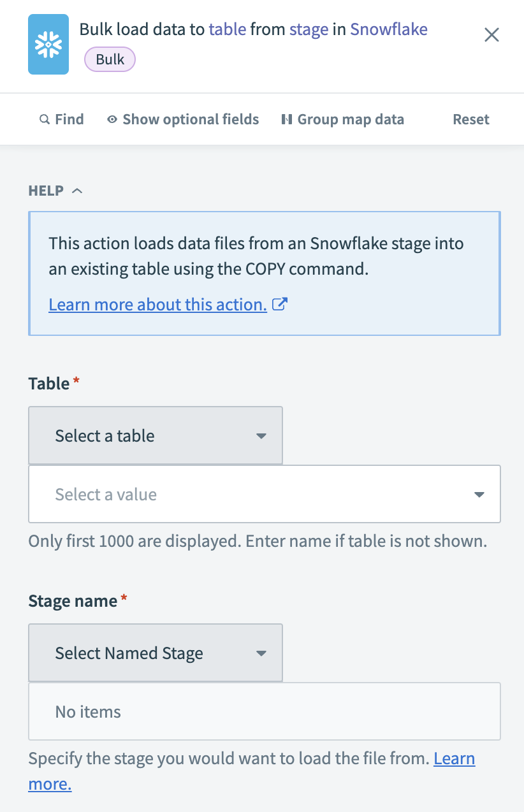Open the Select a table dropdown
Screen dimensions: 524x812
tap(155, 435)
